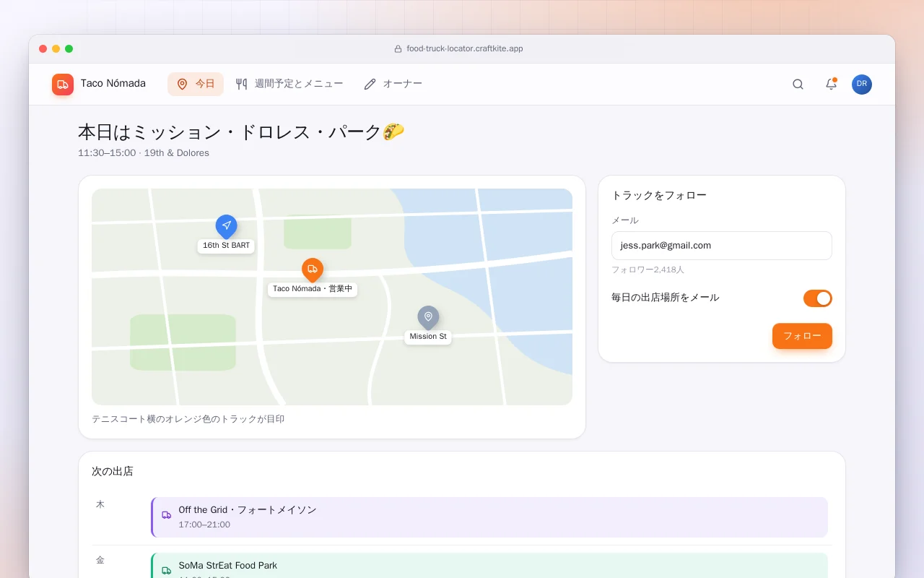The height and width of the screenshot is (578, 924).
Task: Click the 次の出店 heading
Action: click(113, 472)
